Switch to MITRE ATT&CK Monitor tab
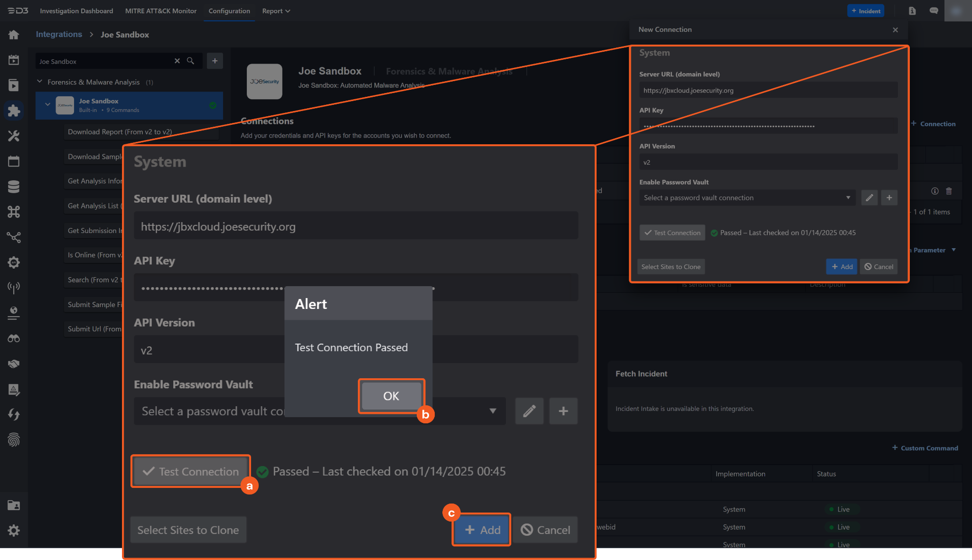The width and height of the screenshot is (972, 560). coord(160,11)
